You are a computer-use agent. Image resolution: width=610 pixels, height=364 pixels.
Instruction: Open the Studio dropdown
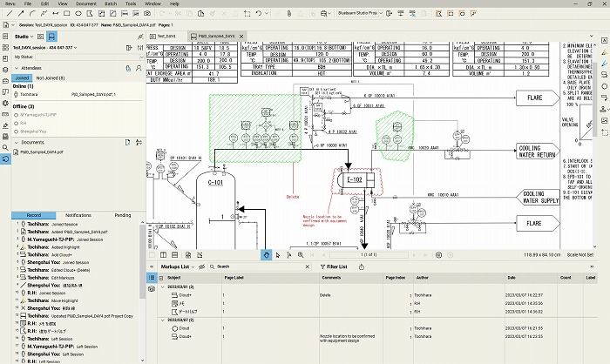24,37
